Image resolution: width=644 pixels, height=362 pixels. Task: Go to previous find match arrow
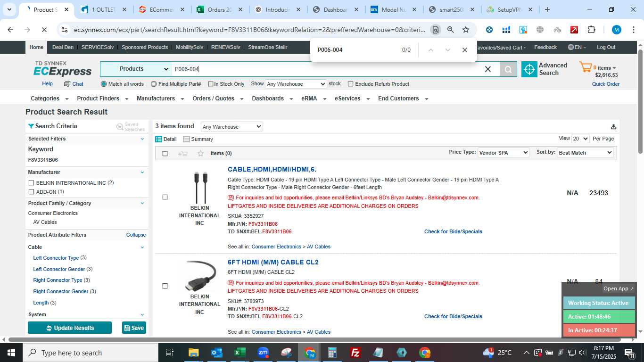[430, 50]
